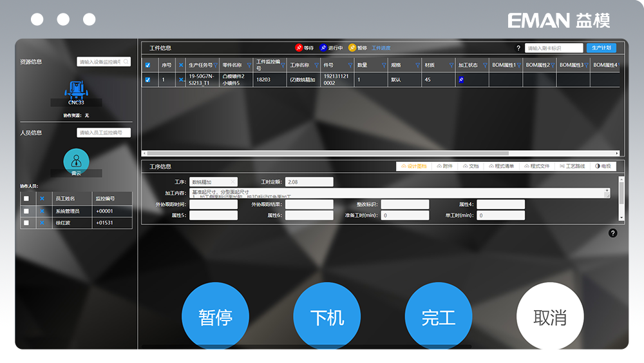Open the 程式清单 tab
The image size is (644, 363).
[x=504, y=166]
